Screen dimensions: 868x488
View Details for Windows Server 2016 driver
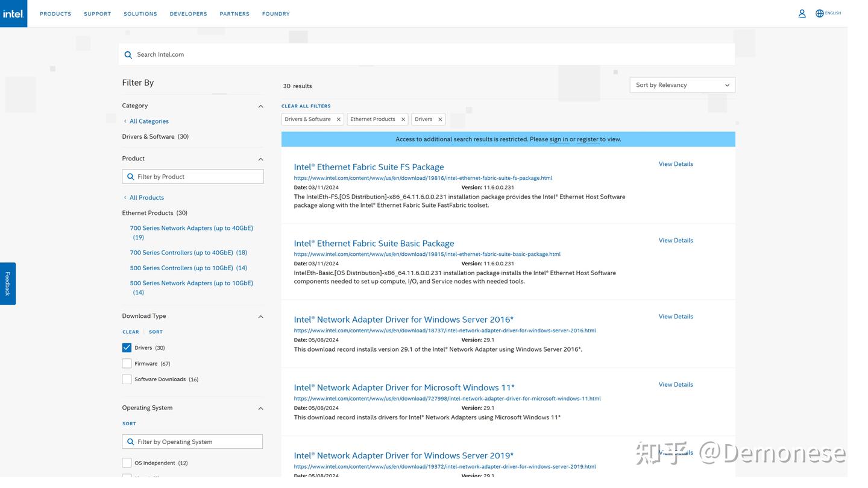point(676,317)
